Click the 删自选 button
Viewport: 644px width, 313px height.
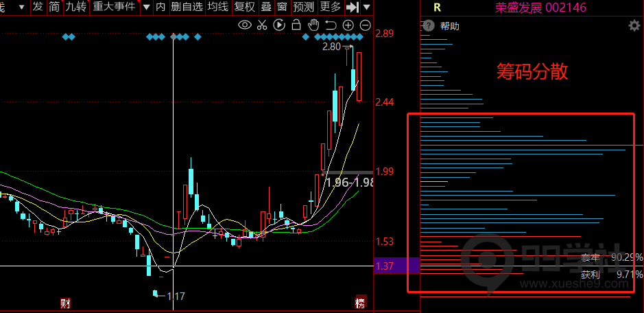coord(187,7)
